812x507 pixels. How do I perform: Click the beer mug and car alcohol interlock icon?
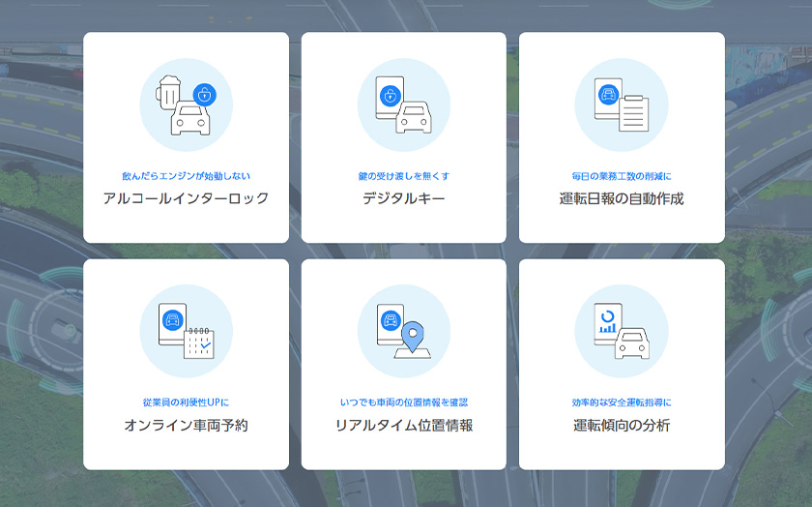(186, 104)
